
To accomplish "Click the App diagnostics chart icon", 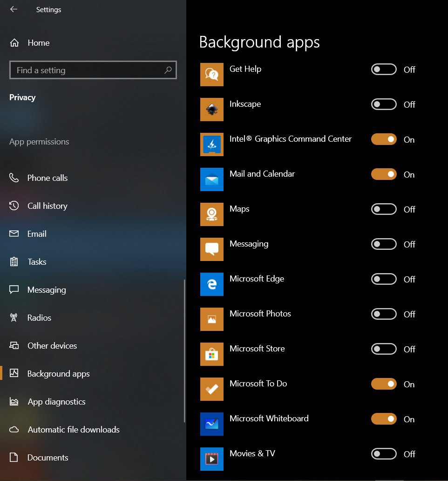I will pos(14,402).
